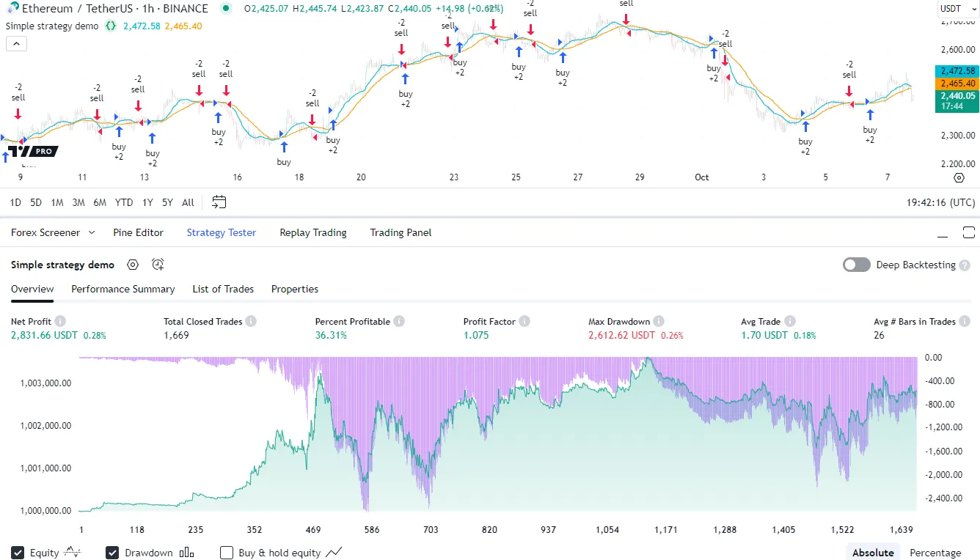
Task: Open the Pine Editor tab
Action: (138, 232)
